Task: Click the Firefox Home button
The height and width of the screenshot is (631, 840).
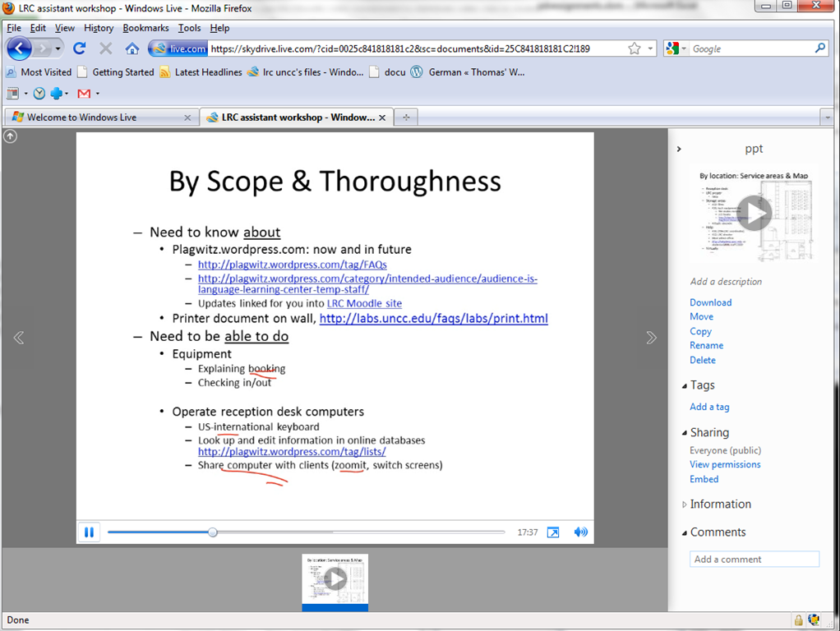Action: pyautogui.click(x=132, y=48)
